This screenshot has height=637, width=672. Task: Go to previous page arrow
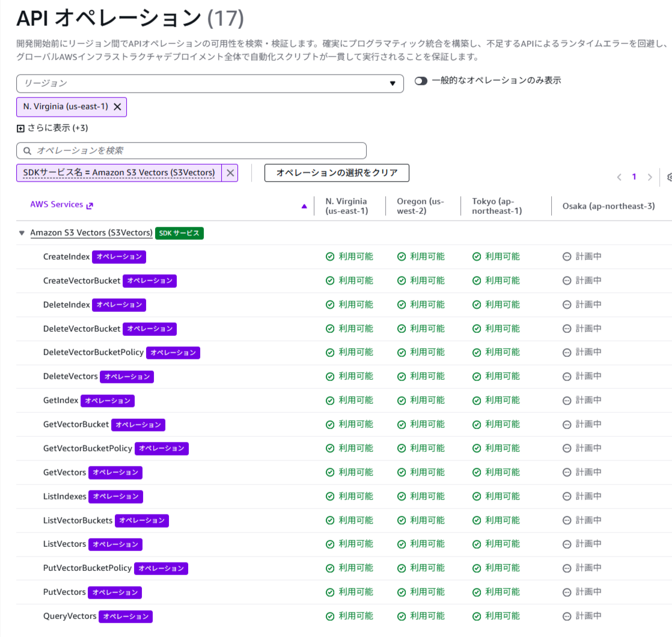coord(619,177)
